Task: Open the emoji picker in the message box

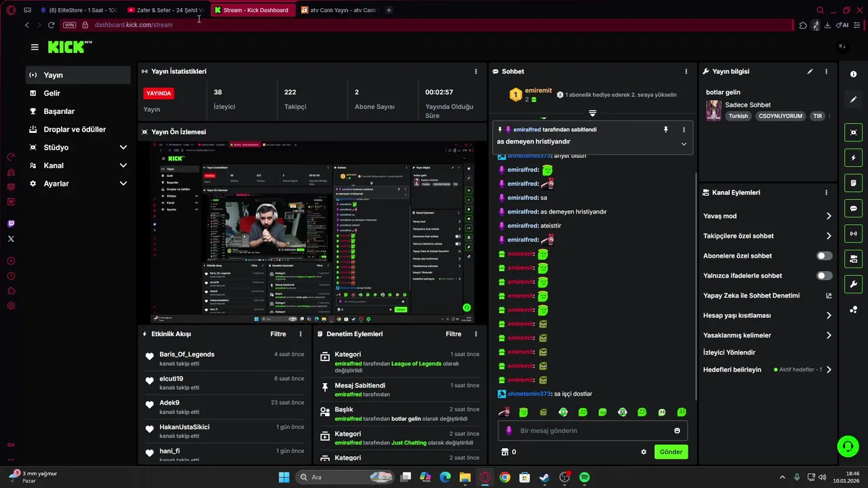Action: click(x=677, y=431)
